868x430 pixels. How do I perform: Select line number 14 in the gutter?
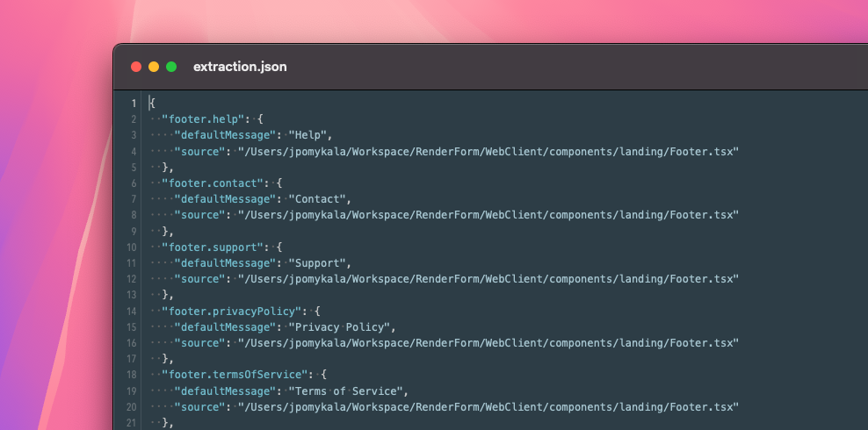tap(131, 312)
